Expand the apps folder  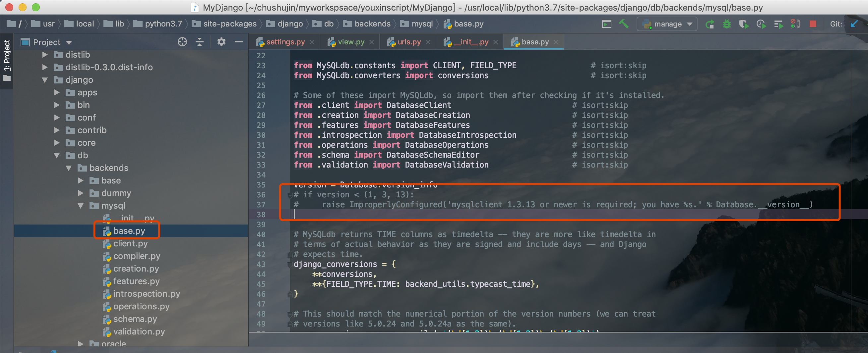click(x=57, y=92)
